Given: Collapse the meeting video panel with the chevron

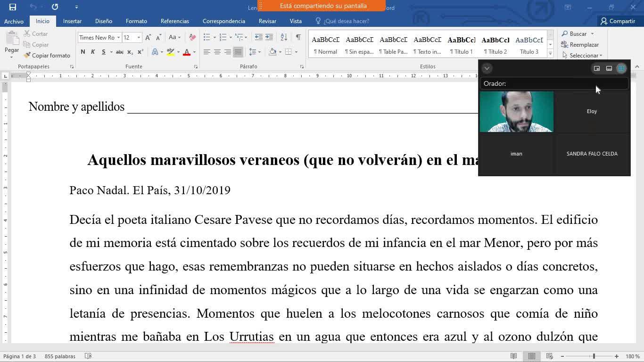Looking at the screenshot, I should [487, 68].
